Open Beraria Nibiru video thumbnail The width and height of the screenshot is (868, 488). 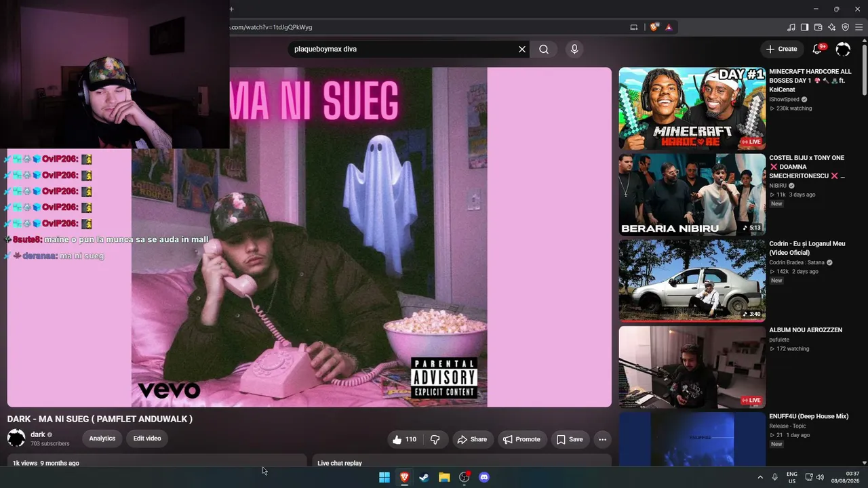(692, 195)
